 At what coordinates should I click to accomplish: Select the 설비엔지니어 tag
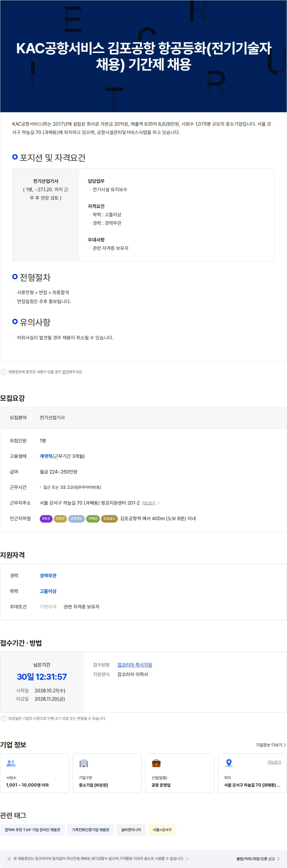[131, 830]
